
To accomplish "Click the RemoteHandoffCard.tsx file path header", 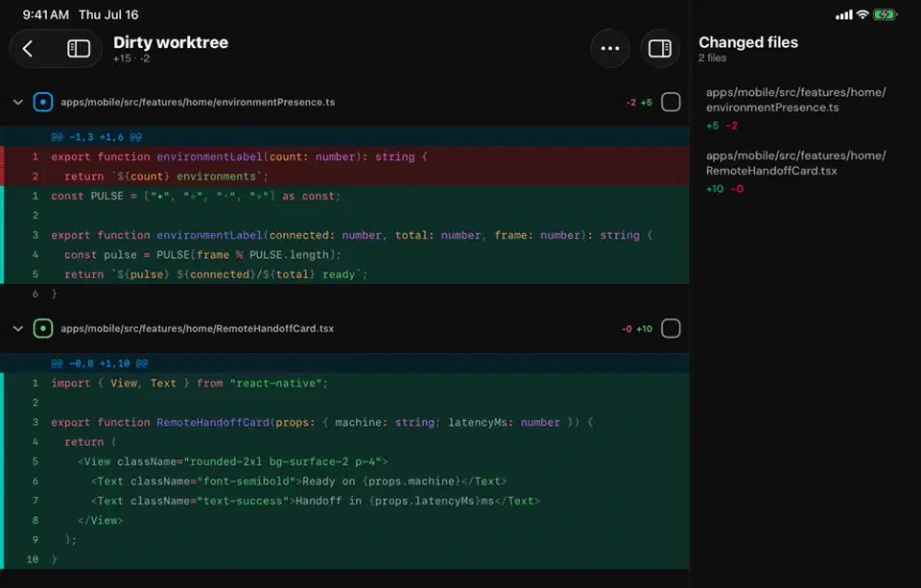I will click(x=198, y=328).
